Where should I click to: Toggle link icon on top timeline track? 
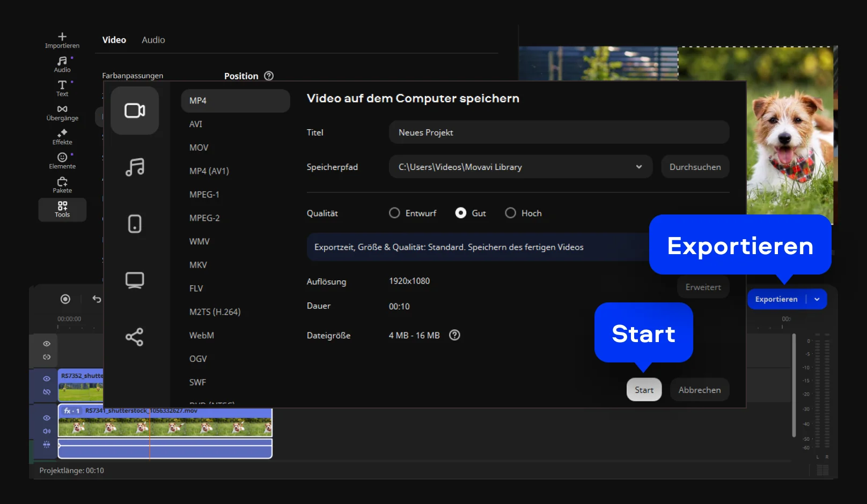point(47,357)
